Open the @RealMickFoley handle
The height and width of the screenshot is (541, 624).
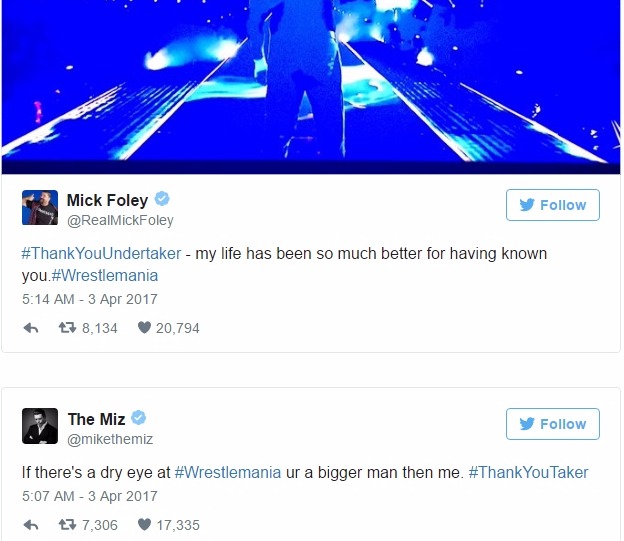[x=120, y=220]
